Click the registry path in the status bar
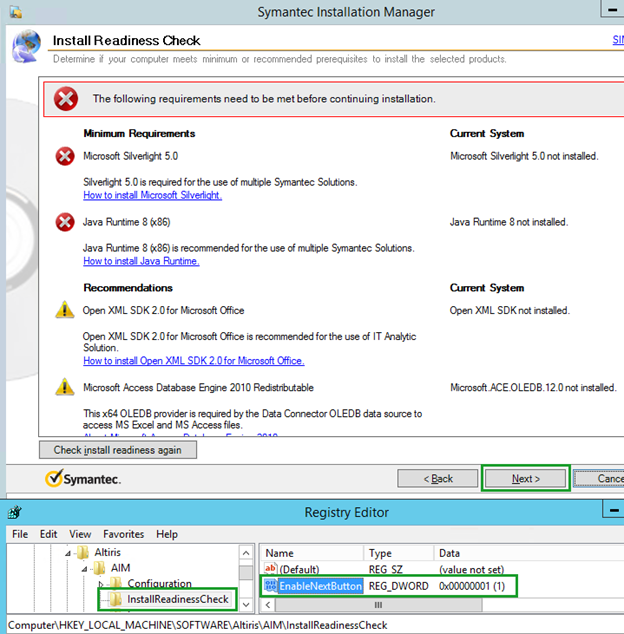The width and height of the screenshot is (624, 634). pos(197,625)
